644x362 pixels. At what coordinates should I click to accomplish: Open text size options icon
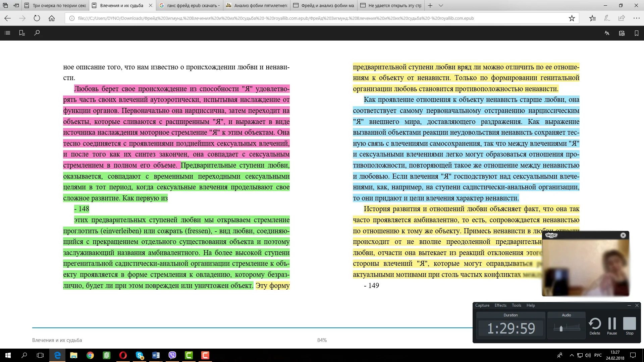[607, 33]
